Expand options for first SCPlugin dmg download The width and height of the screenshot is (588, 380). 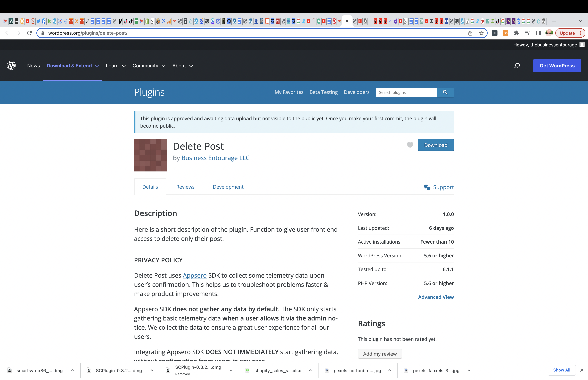pyautogui.click(x=152, y=370)
